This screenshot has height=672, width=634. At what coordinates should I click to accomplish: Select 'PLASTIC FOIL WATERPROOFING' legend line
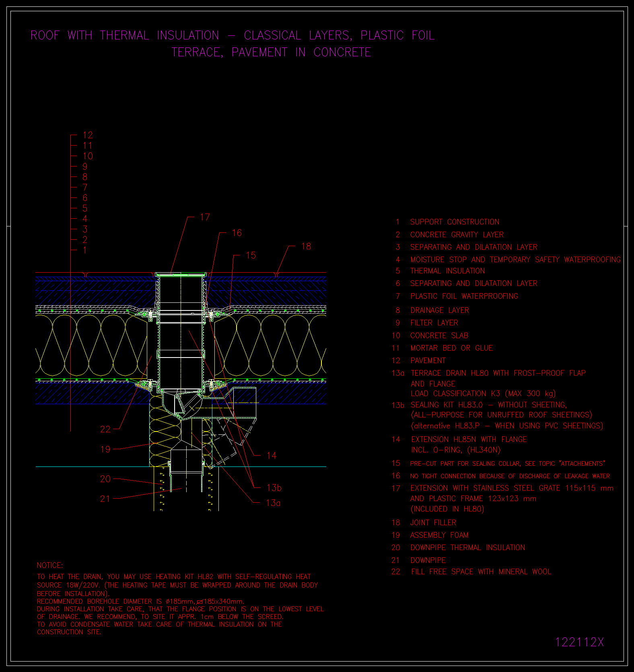(464, 296)
